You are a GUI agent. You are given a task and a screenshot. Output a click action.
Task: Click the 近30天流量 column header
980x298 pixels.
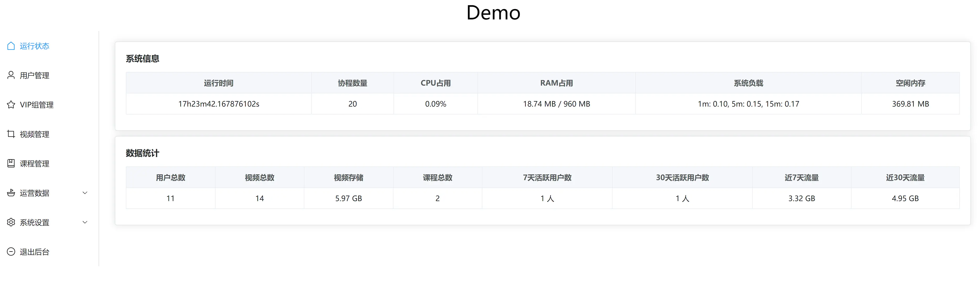pos(905,177)
